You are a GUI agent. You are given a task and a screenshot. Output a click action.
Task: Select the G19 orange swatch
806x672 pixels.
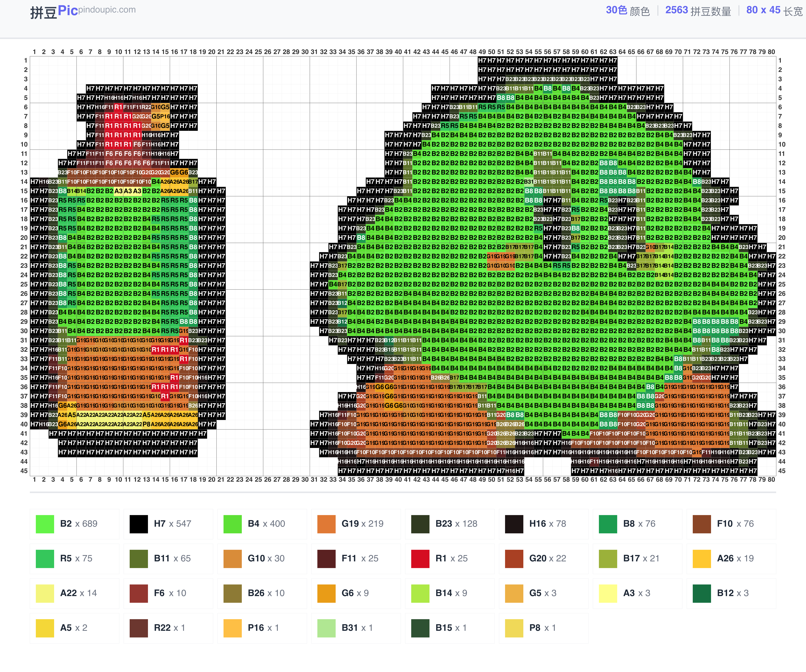tap(326, 524)
